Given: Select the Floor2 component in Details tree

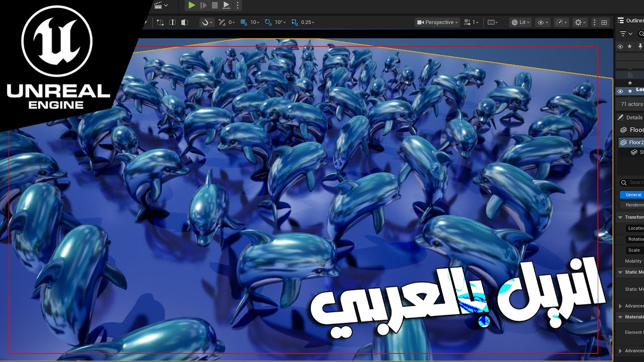Looking at the screenshot, I should tap(631, 142).
